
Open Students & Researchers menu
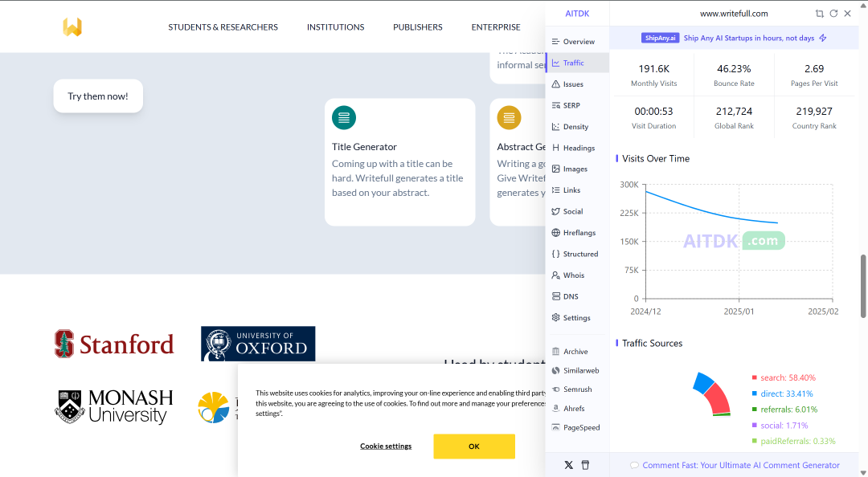pos(223,27)
